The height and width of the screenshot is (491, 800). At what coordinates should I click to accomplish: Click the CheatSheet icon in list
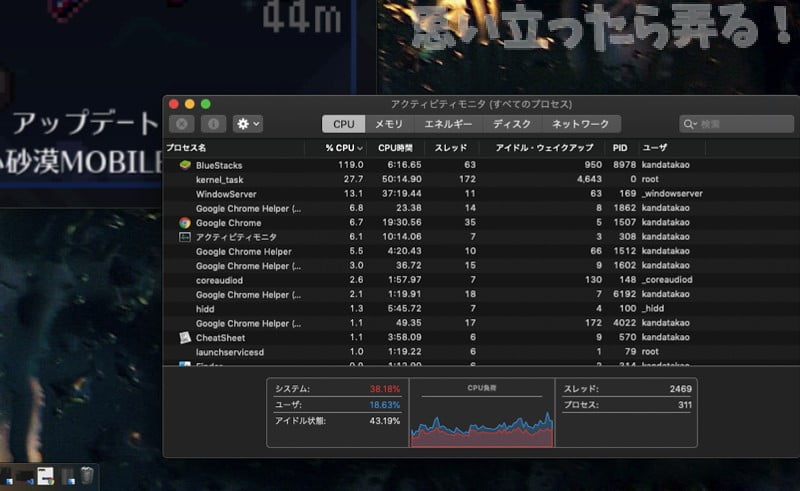[x=185, y=337]
